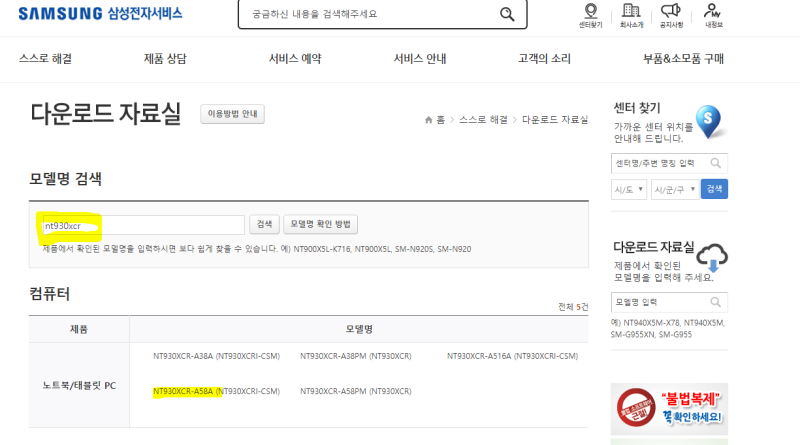This screenshot has height=445, width=800.
Task: Click the 모델명 확인 방법 button
Action: coord(320,224)
